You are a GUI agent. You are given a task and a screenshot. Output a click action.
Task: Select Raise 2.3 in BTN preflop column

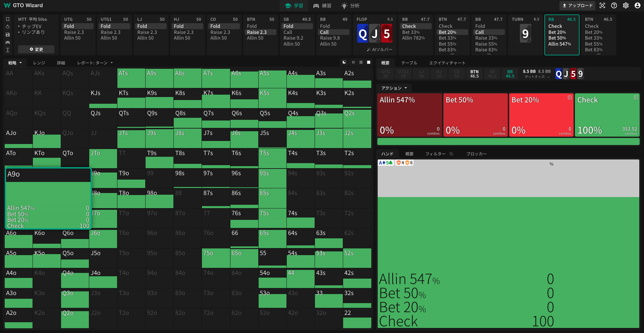(x=261, y=32)
